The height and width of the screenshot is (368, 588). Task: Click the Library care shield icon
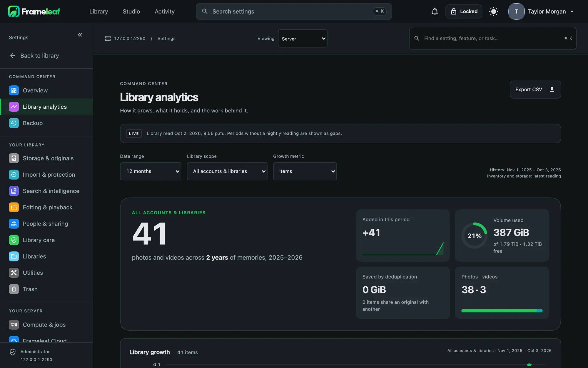(14, 240)
